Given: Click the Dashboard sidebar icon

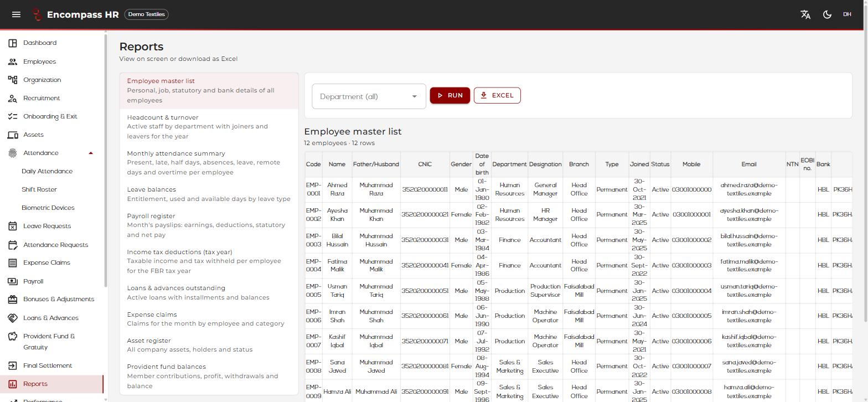Looking at the screenshot, I should point(13,43).
